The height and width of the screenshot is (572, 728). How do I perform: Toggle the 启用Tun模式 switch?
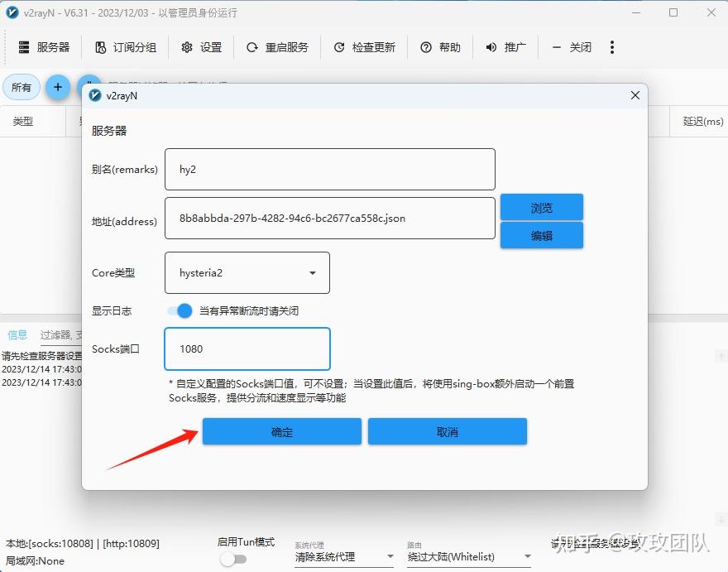point(233,559)
